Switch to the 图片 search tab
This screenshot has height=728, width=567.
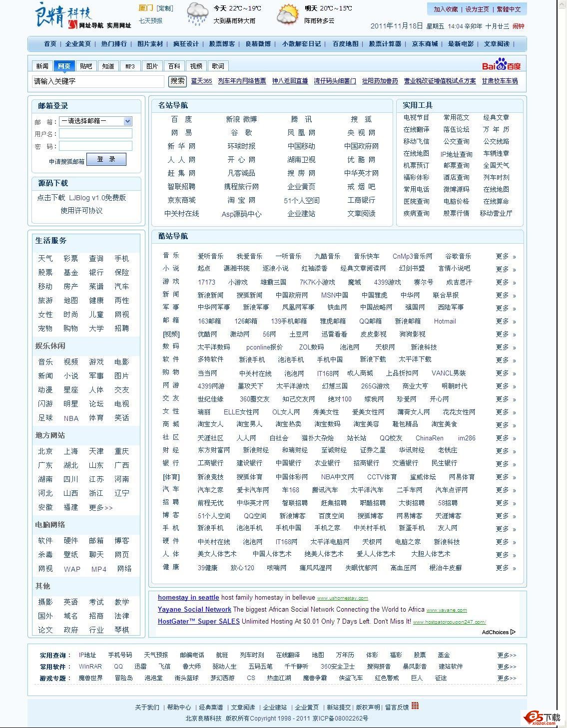tap(152, 66)
